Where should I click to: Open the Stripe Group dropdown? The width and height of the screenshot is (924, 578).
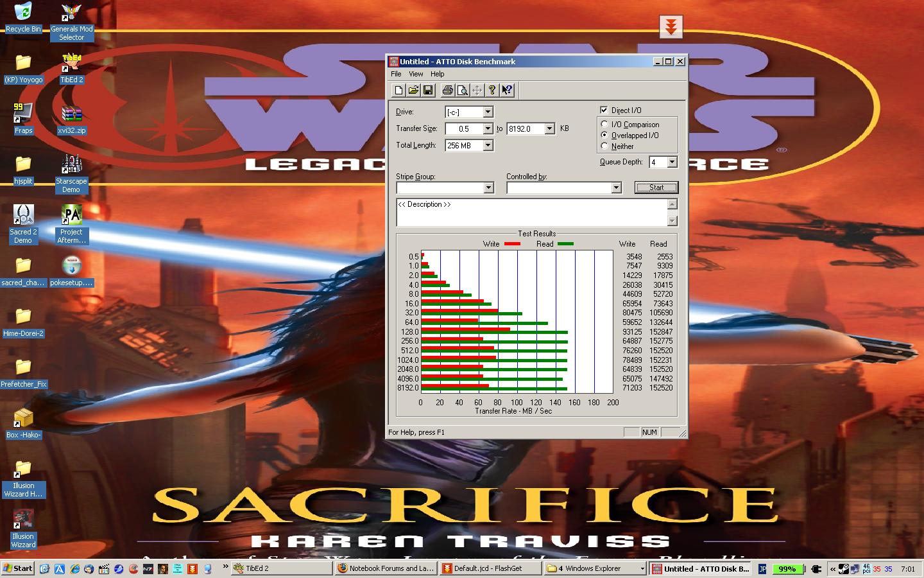[x=488, y=188]
